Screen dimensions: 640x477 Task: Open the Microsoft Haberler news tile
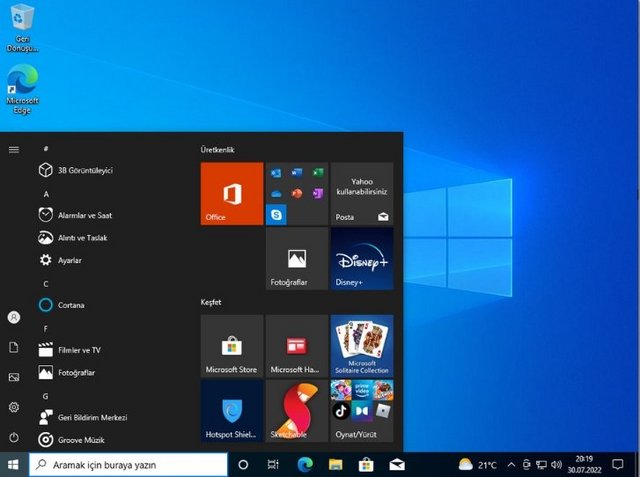point(297,346)
